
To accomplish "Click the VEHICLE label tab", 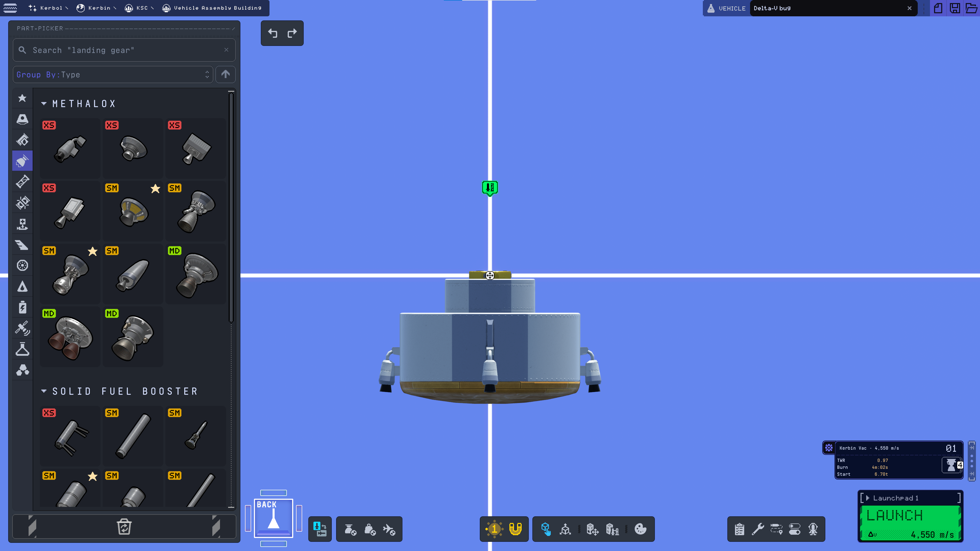I will 726,8.
